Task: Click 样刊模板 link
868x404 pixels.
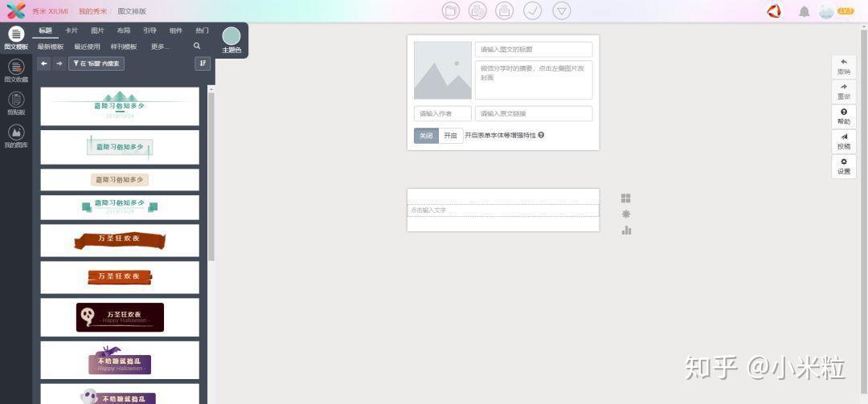Action: tap(124, 47)
